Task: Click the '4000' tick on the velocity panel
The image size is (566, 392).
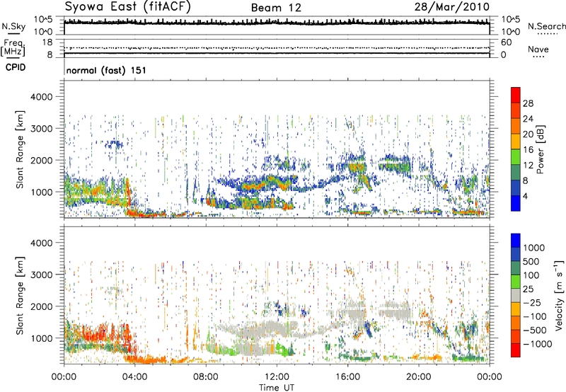Action: [41, 243]
